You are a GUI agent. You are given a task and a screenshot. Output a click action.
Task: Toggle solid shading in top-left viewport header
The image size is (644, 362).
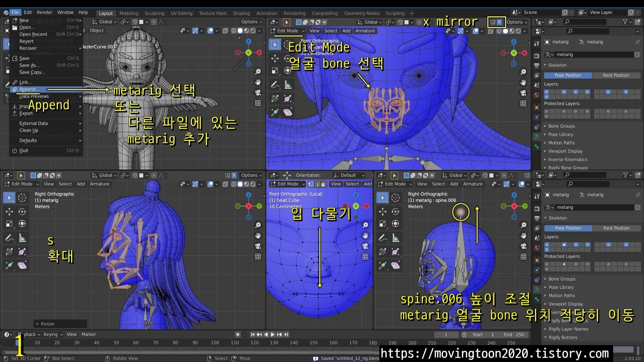coord(240,31)
